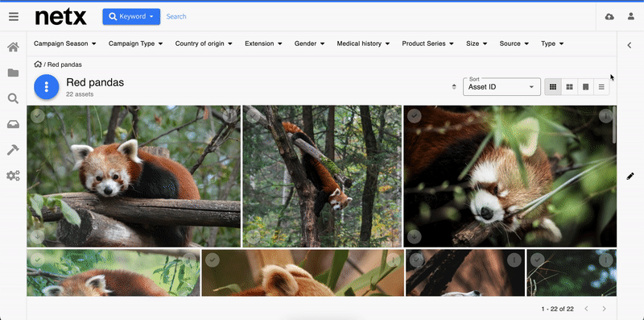Image resolution: width=644 pixels, height=320 pixels.
Task: Select the second-row panda ears image checkbox
Action: click(213, 260)
